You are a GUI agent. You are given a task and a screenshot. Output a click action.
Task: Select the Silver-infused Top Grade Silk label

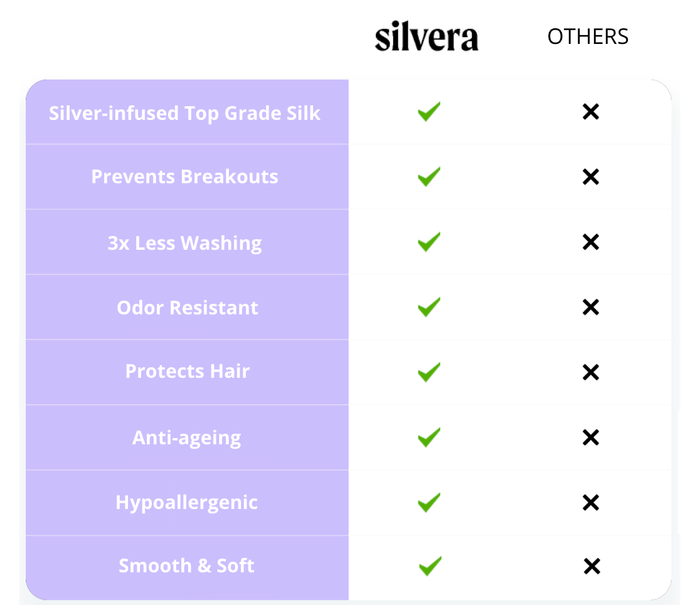pos(185,114)
